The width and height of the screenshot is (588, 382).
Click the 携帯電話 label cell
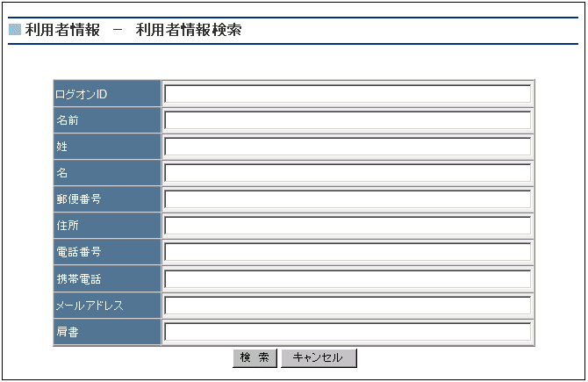coord(107,279)
